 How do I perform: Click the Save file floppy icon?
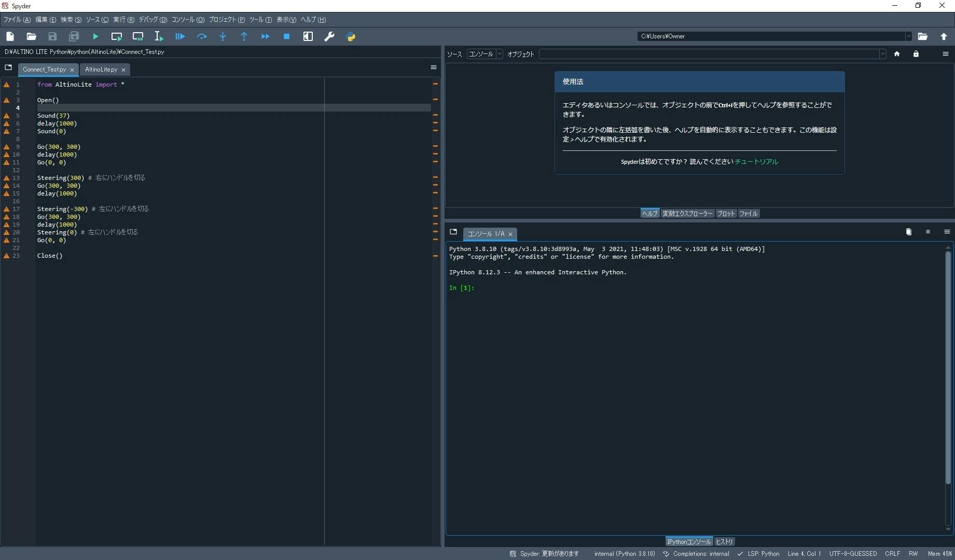click(x=52, y=36)
